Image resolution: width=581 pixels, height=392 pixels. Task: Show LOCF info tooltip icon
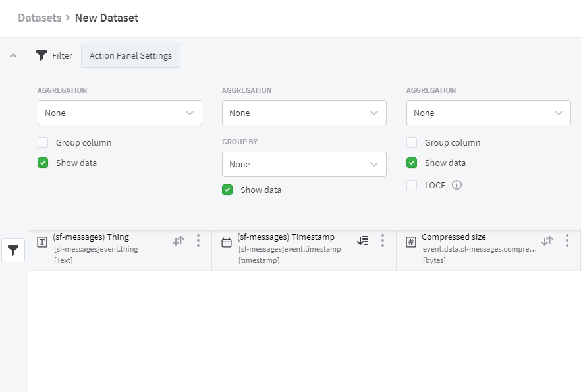point(456,185)
